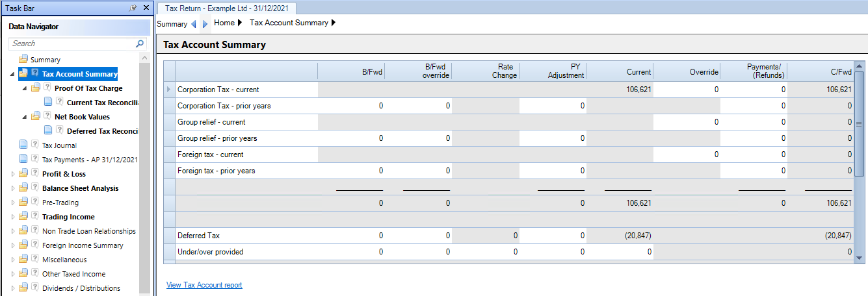This screenshot has width=868, height=296.
Task: Expand Non Trade Loan Relationships node
Action: tap(13, 230)
